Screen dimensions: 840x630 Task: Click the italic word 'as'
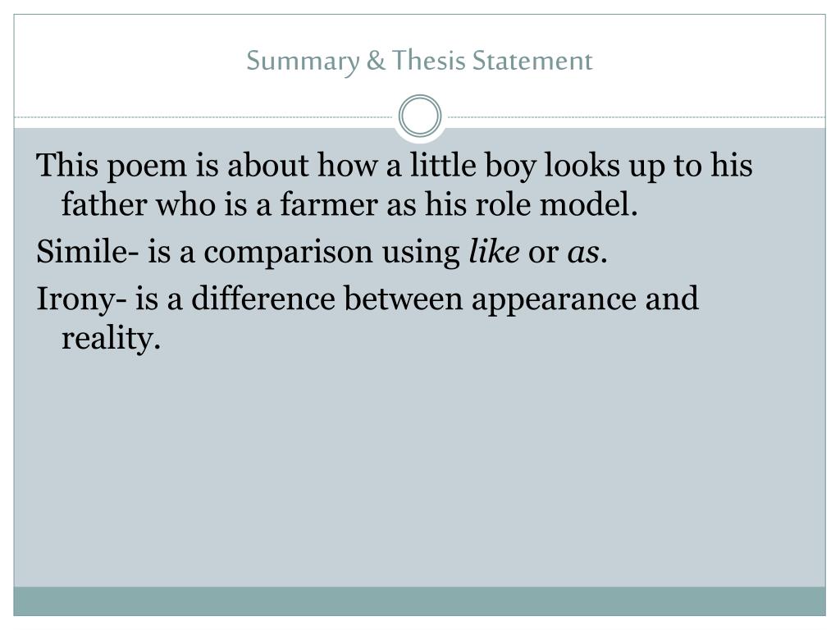click(583, 253)
